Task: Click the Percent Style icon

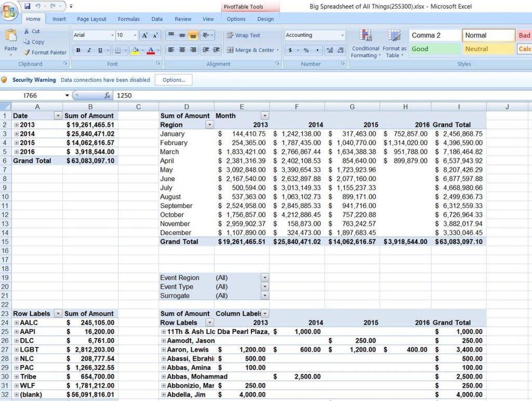Action: point(306,50)
